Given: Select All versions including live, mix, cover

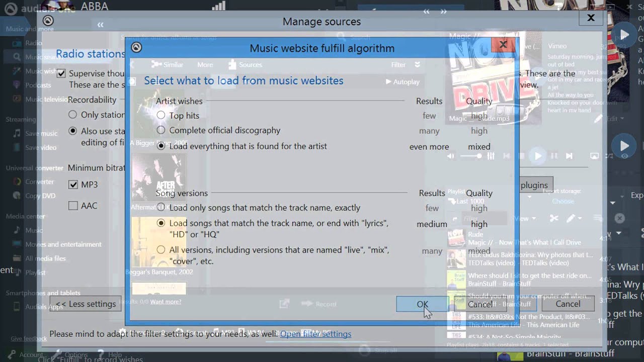Looking at the screenshot, I should (161, 249).
